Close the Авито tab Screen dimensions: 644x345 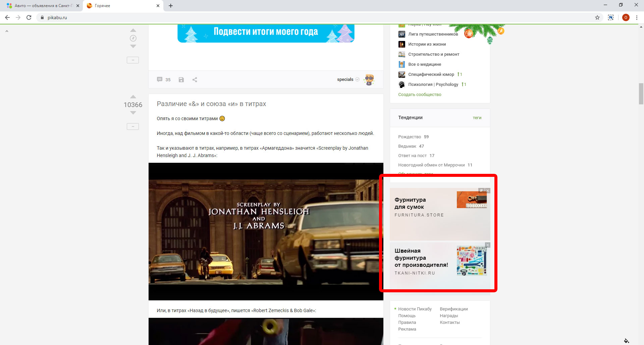click(x=78, y=6)
